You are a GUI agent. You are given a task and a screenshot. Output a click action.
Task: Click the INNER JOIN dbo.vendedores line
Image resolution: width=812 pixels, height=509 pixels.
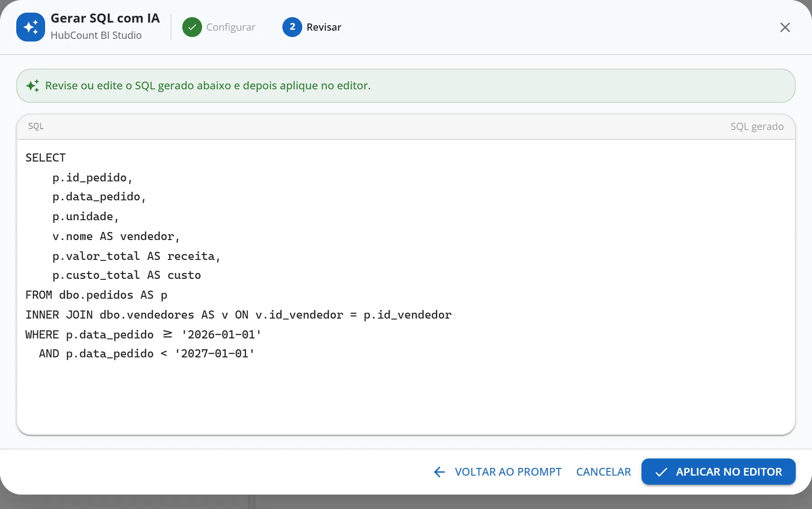tap(239, 315)
